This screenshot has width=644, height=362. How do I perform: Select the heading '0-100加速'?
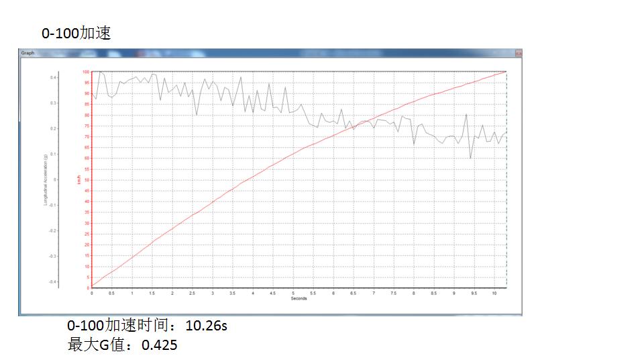76,33
